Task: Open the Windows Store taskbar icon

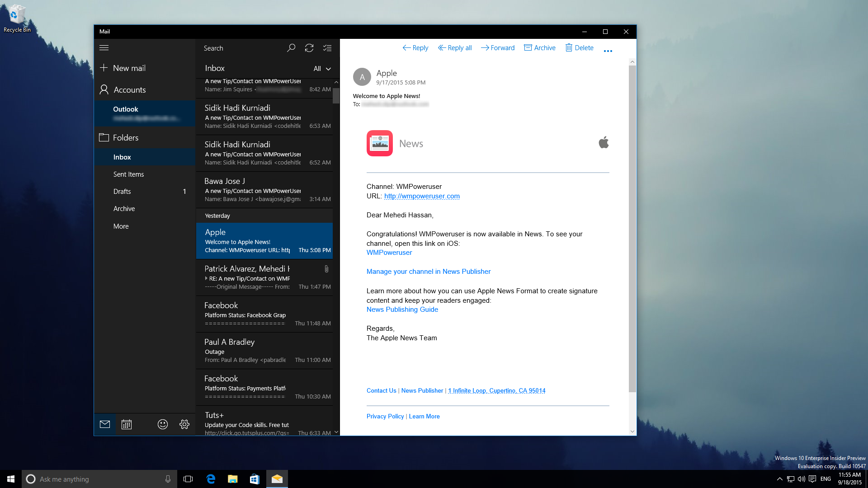Action: (255, 479)
